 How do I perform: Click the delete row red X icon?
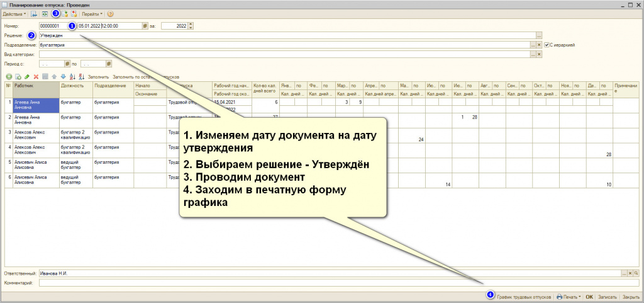[36, 76]
